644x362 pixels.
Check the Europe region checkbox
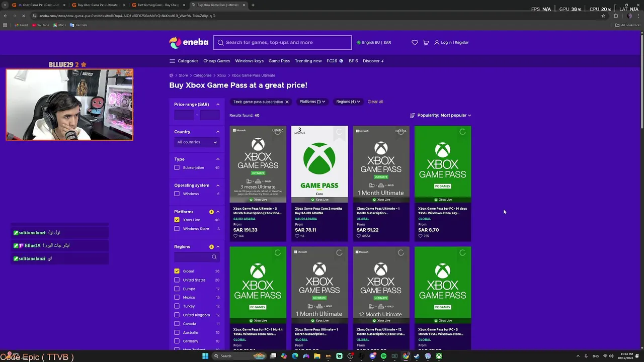[177, 289]
